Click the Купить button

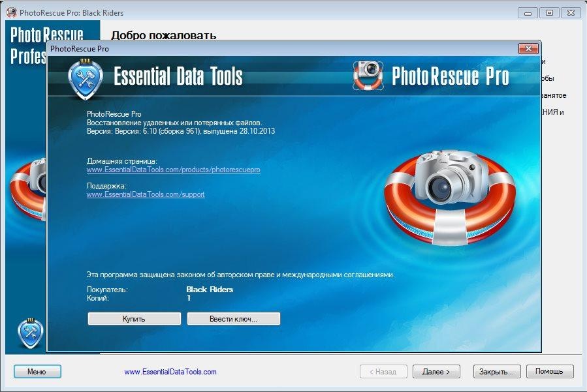(134, 319)
